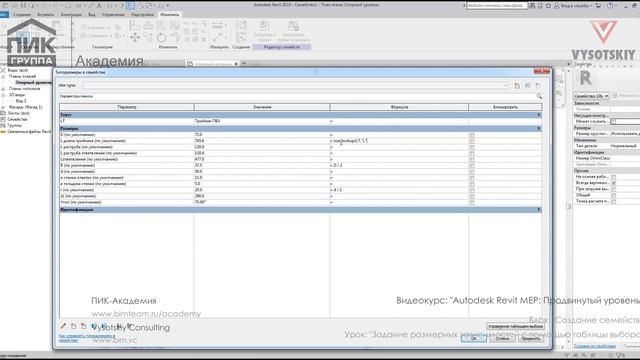Expand the Идентификация parameter group
The width and height of the screenshot is (640, 360).
point(539,210)
